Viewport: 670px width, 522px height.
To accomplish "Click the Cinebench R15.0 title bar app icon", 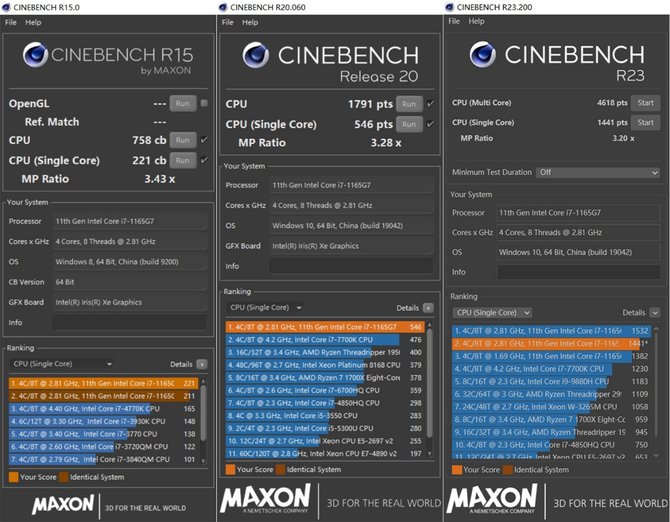I will [6, 7].
